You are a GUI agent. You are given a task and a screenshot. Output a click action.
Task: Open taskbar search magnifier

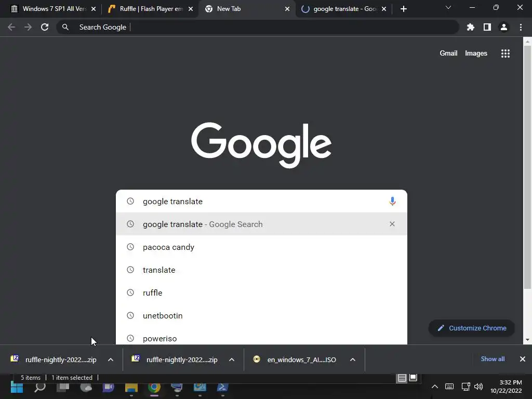(40, 387)
